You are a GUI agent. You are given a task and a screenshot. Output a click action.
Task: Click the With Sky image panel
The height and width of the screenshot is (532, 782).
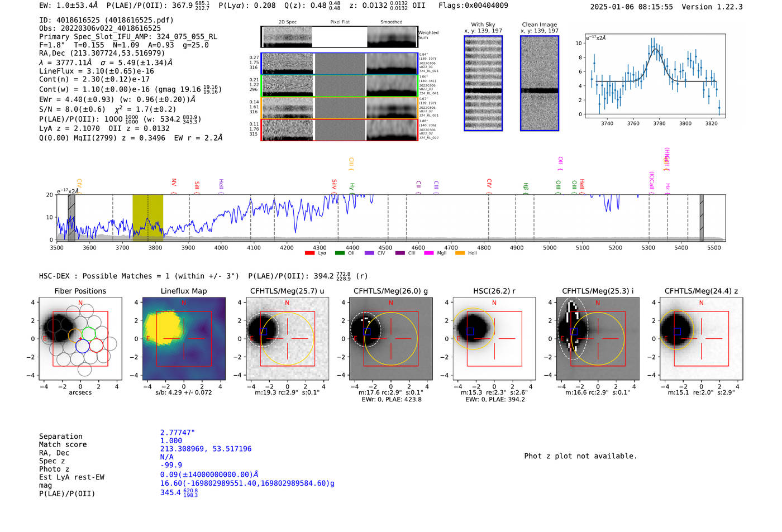click(x=483, y=83)
